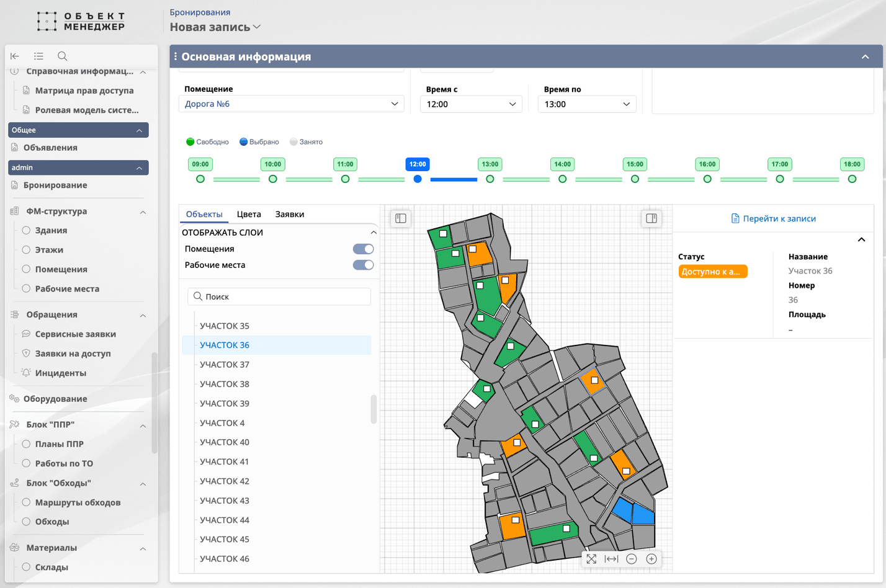Image resolution: width=886 pixels, height=588 pixels.
Task: Select the Планы ППР radio item
Action: pyautogui.click(x=26, y=444)
